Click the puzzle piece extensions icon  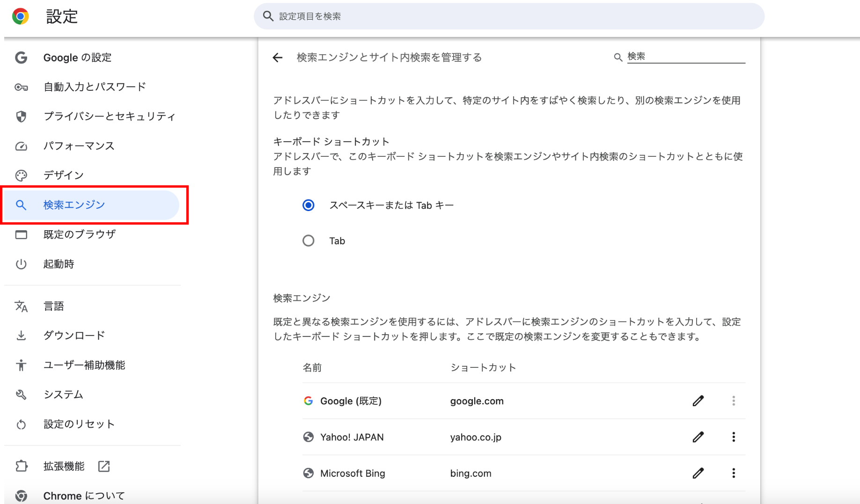click(21, 466)
